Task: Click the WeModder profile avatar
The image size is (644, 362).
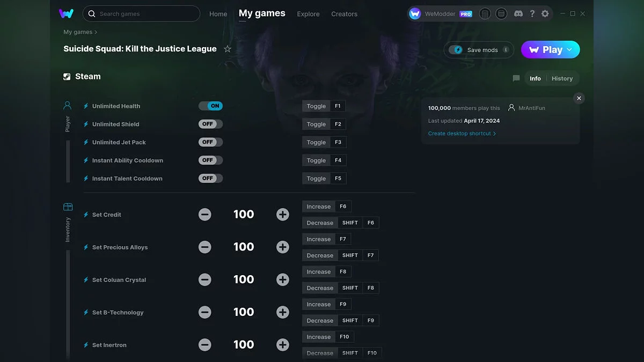Action: (x=415, y=14)
